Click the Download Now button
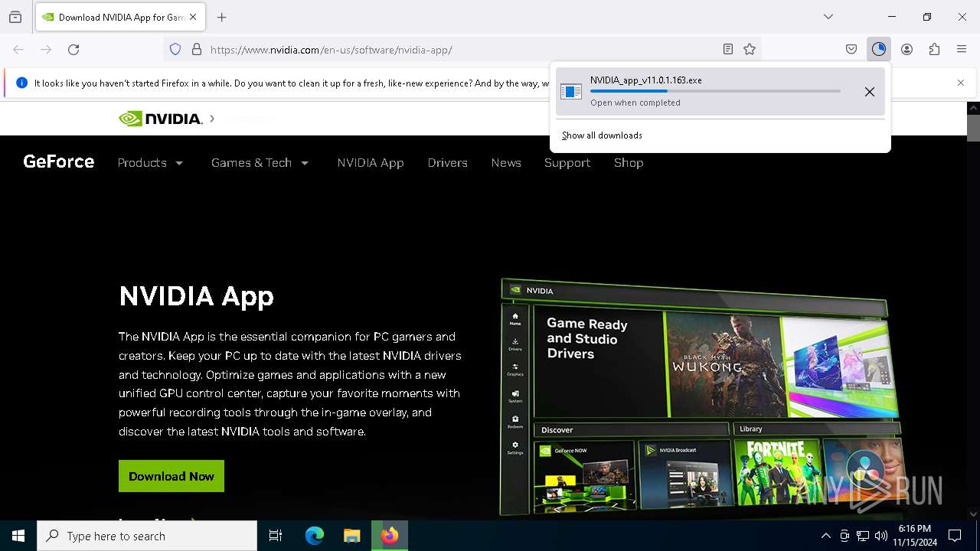Viewport: 980px width, 551px height. pyautogui.click(x=171, y=476)
